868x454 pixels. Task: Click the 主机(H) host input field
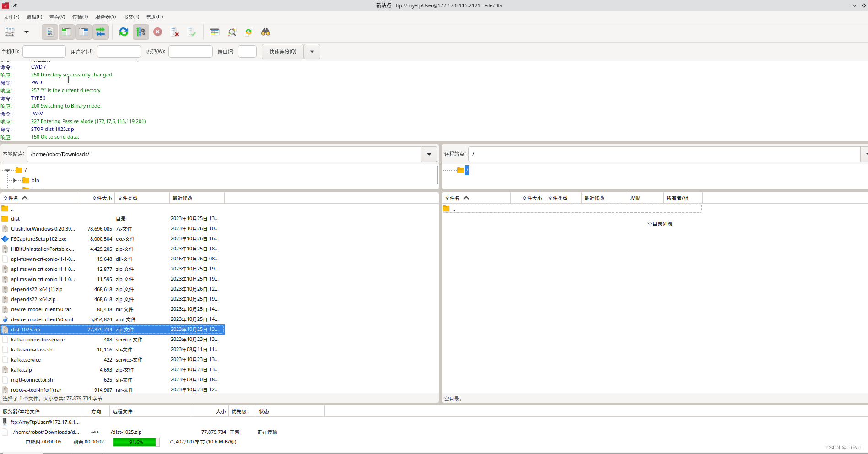click(44, 52)
